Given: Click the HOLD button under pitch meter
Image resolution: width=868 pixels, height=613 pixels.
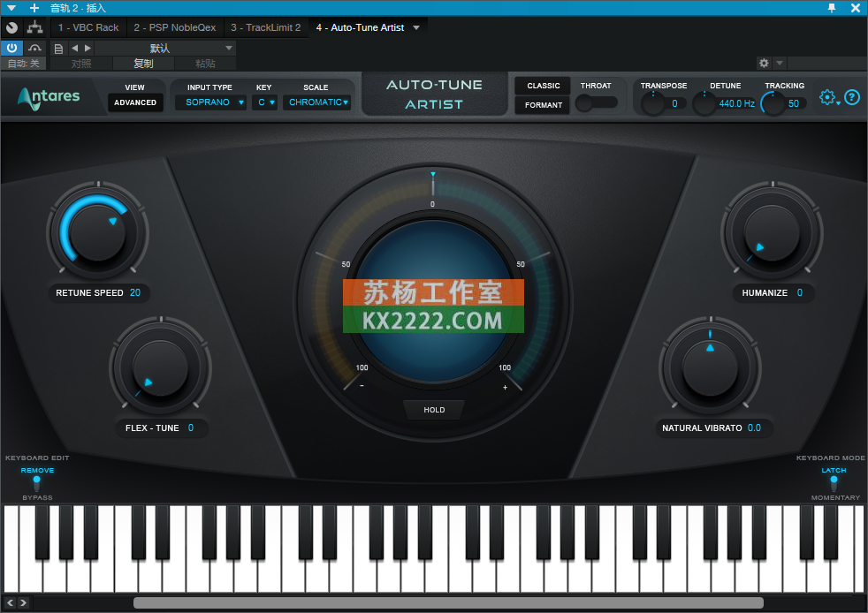Looking at the screenshot, I should point(434,410).
